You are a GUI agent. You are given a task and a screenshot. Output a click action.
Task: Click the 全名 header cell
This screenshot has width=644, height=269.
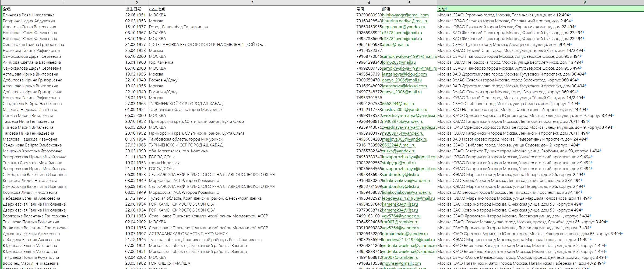[x=64, y=9]
